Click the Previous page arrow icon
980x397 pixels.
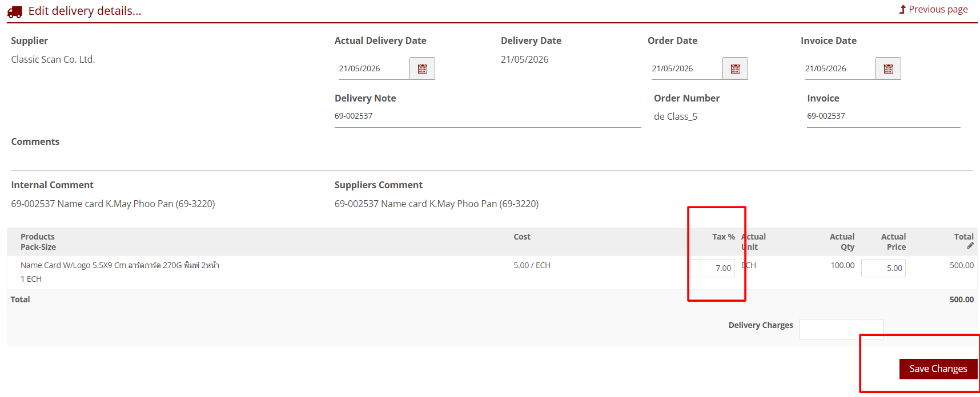click(902, 9)
